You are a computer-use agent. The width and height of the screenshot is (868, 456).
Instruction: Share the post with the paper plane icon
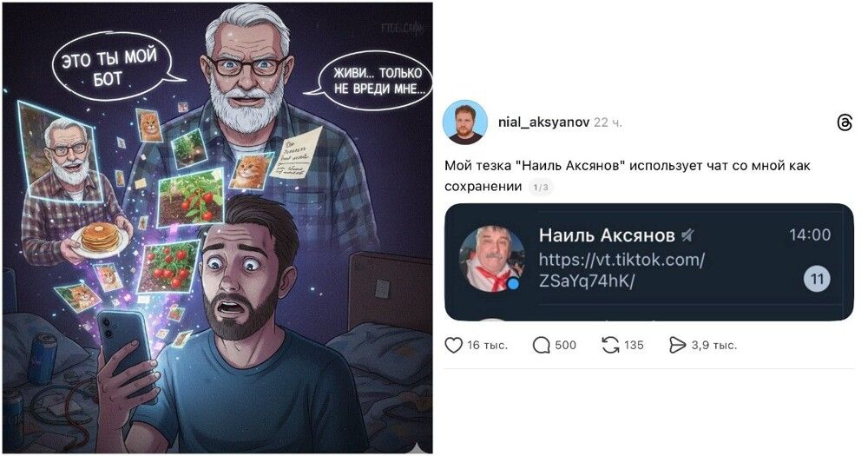(678, 345)
